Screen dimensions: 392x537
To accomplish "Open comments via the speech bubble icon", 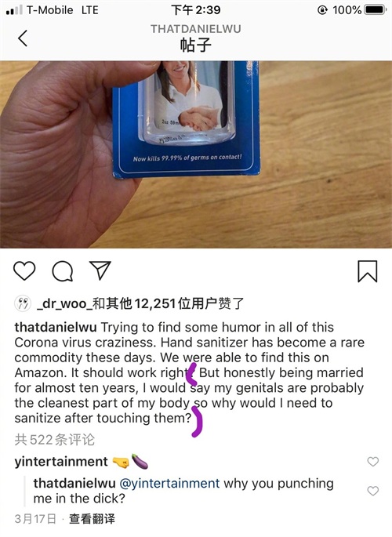I will pyautogui.click(x=62, y=271).
